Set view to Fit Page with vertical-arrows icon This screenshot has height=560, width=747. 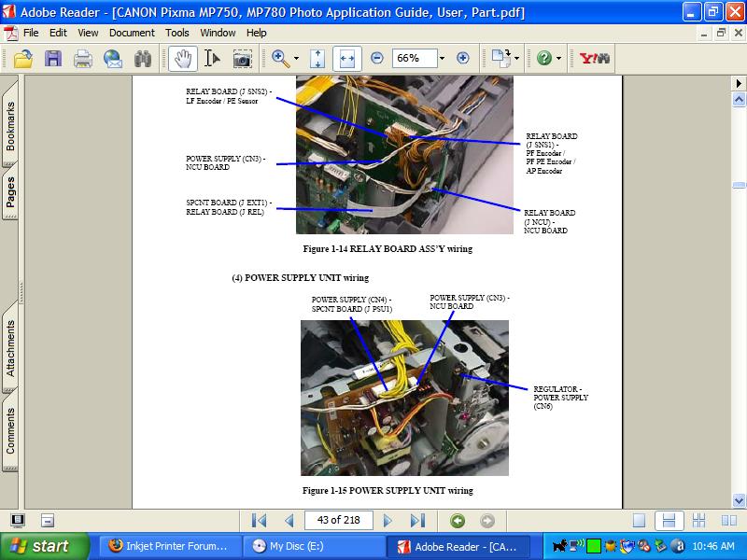tap(317, 59)
